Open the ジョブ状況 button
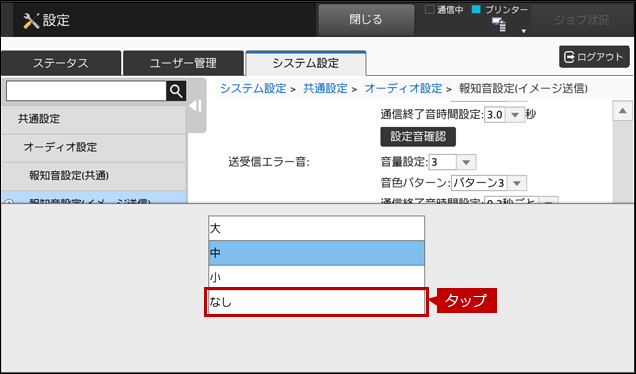 582,20
